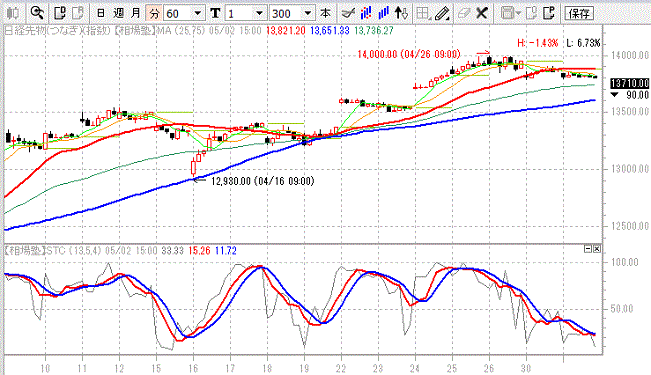651x375 pixels.
Task: Toggle the minute (分) timeframe button
Action: 154,13
